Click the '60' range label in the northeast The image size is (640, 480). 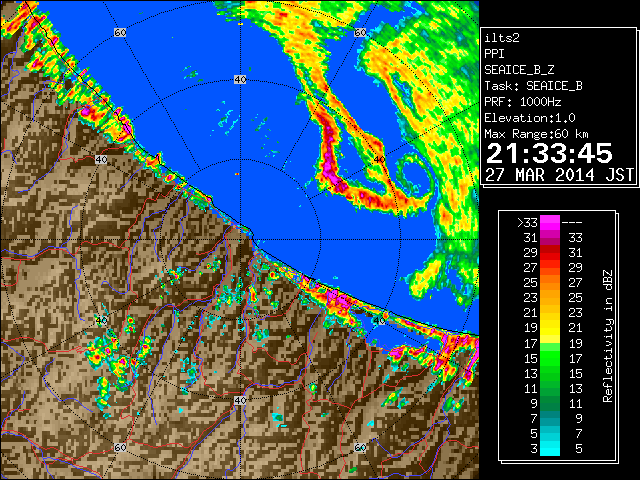[360, 32]
